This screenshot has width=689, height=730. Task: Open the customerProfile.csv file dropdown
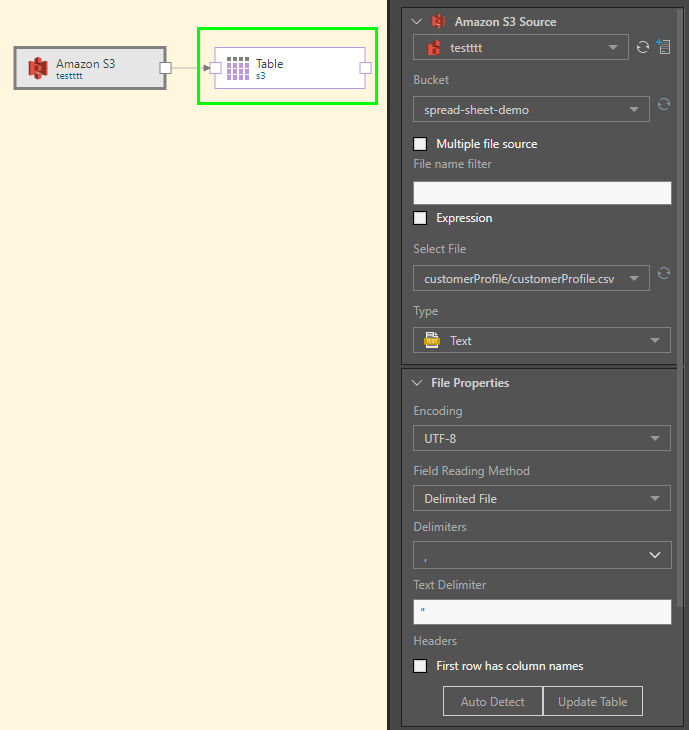[531, 278]
